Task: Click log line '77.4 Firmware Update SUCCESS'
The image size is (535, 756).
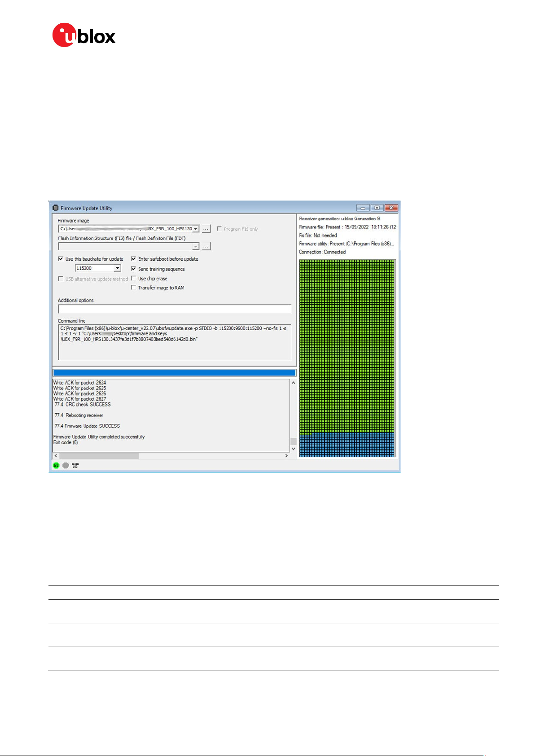Action: 88,426
